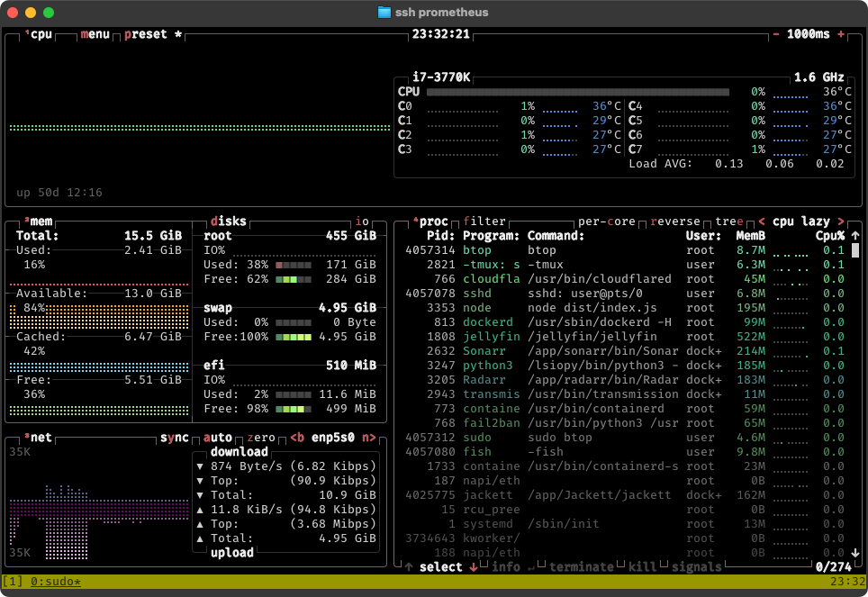The height and width of the screenshot is (597, 868).
Task: Click the Pid column header
Action: pyautogui.click(x=440, y=236)
